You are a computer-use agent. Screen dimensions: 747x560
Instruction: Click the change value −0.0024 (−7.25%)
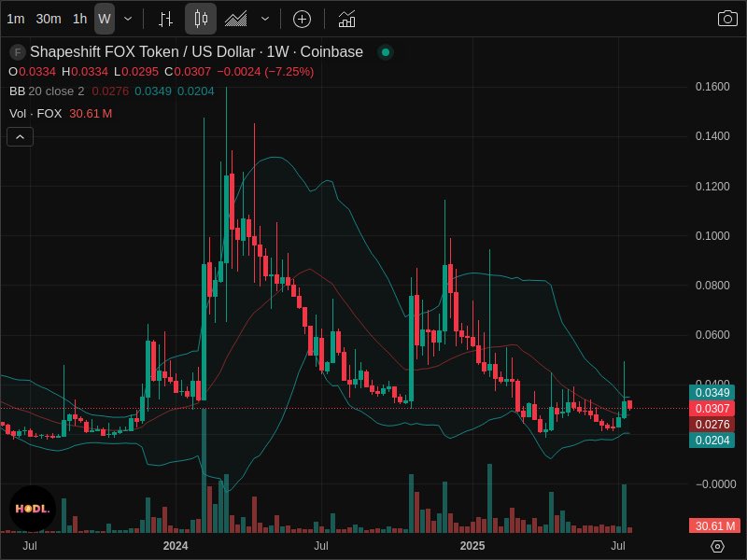click(x=265, y=72)
